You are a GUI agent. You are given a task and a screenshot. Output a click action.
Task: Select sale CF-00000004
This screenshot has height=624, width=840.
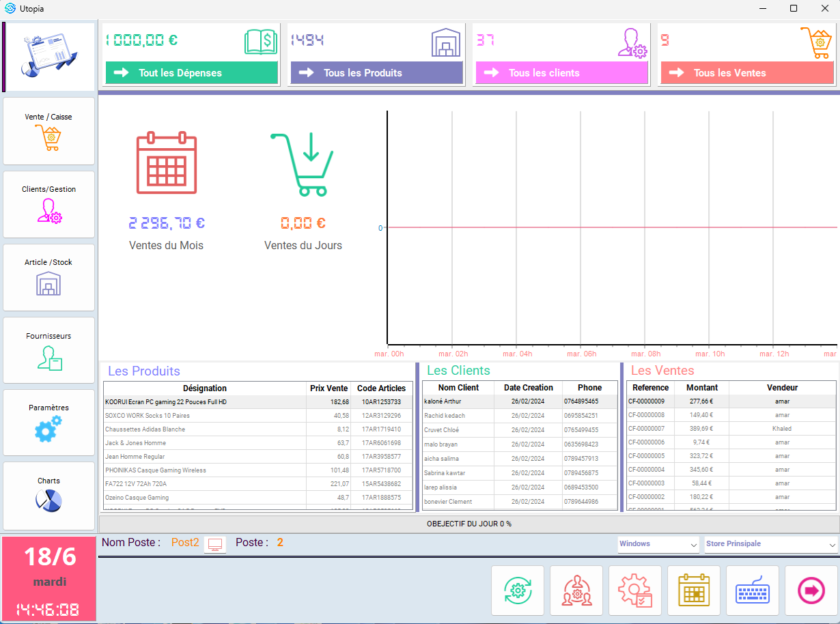click(731, 470)
